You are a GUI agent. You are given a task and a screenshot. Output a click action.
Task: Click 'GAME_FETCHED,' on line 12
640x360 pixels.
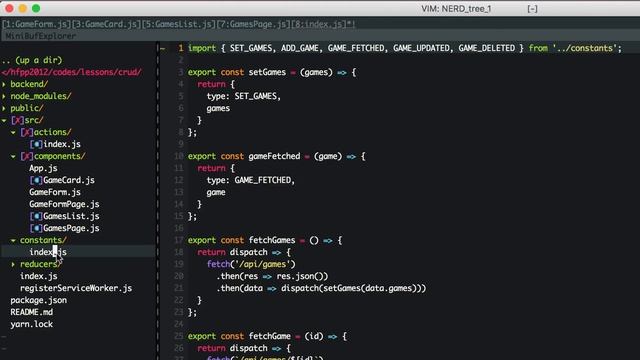[264, 180]
